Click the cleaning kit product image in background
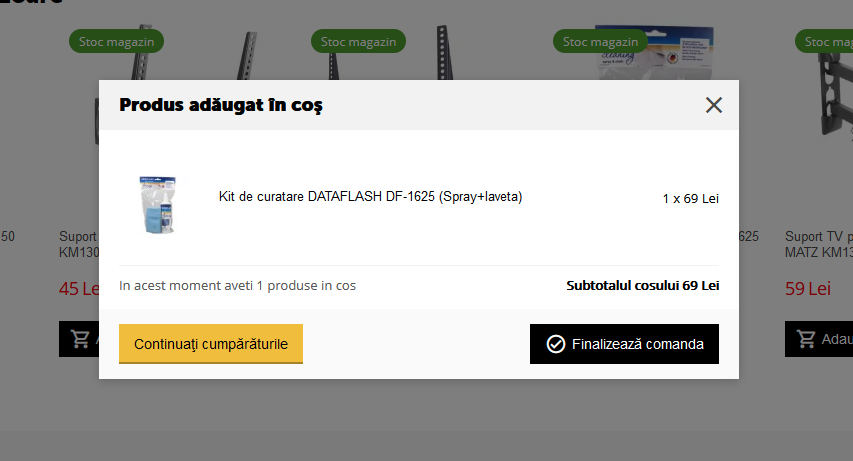This screenshot has width=853, height=461. click(656, 52)
